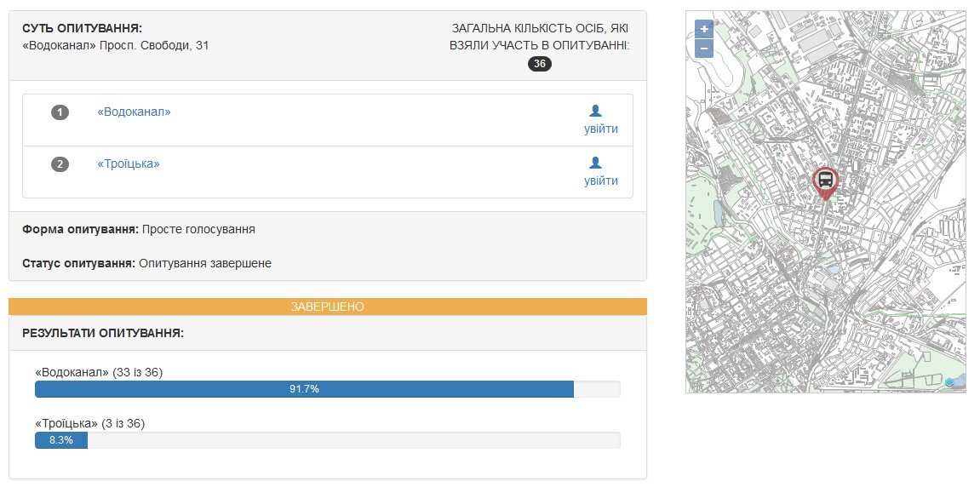Click the orange ЗАВЕРШЕНО status banner
Image resolution: width=980 pixels, height=493 pixels.
point(328,307)
